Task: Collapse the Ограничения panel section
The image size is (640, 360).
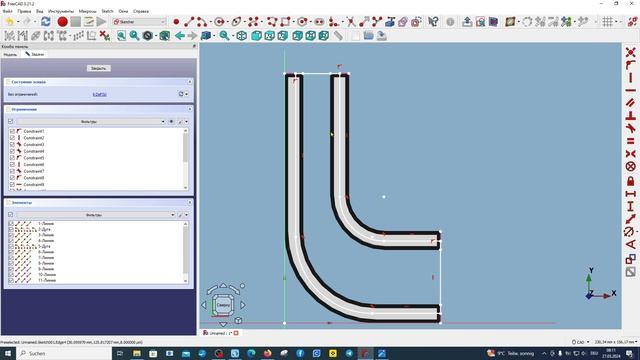Action: tap(189, 109)
